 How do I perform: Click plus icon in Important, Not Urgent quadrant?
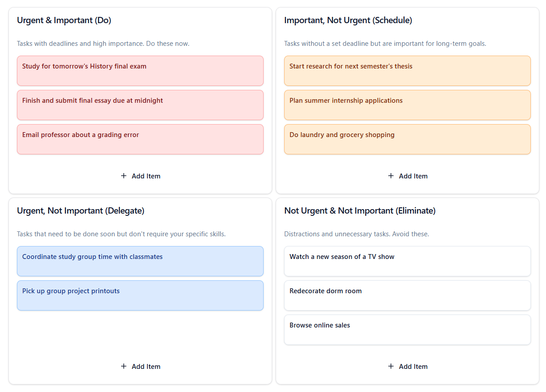[391, 176]
